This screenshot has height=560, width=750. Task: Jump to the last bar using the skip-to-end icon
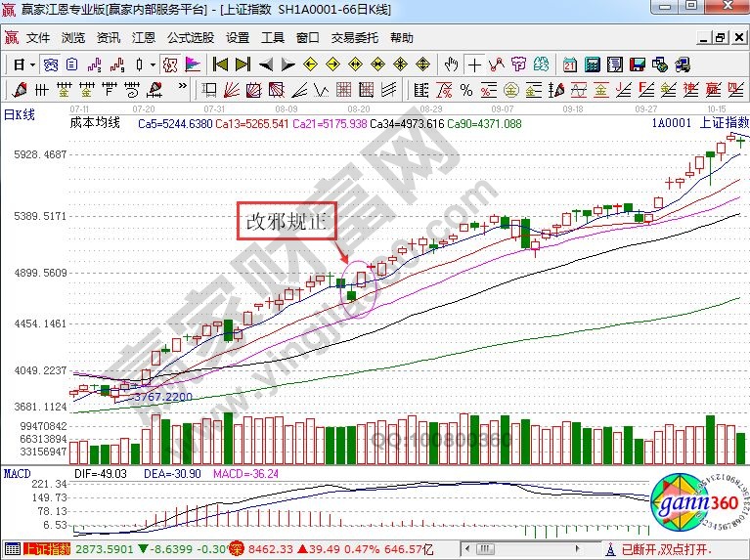[x=243, y=65]
